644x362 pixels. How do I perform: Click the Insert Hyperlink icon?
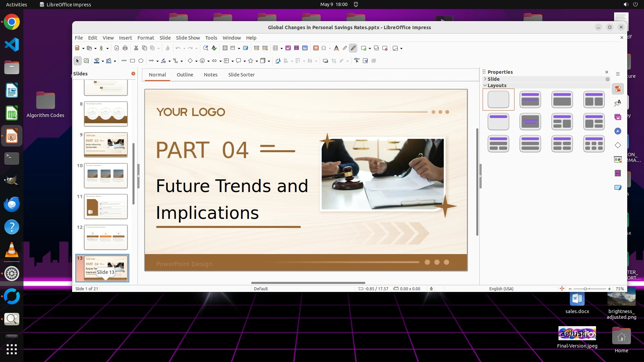(x=345, y=48)
